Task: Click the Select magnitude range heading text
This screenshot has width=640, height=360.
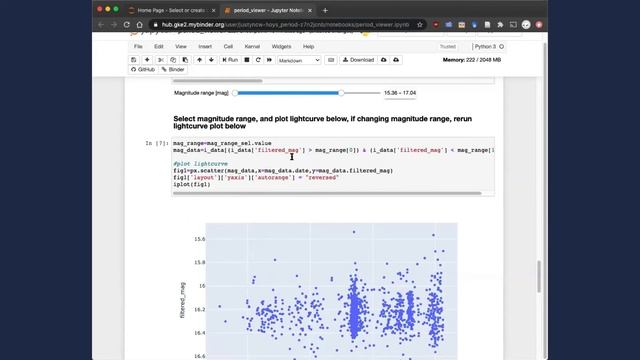Action: (x=322, y=122)
